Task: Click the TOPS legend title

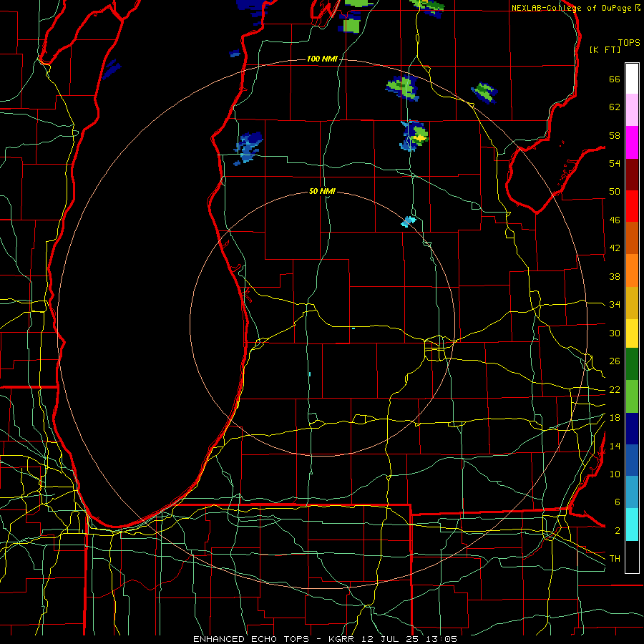Action: [629, 42]
